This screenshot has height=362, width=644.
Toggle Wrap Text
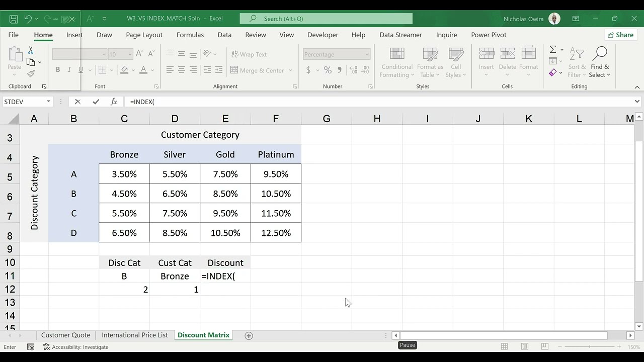(249, 54)
